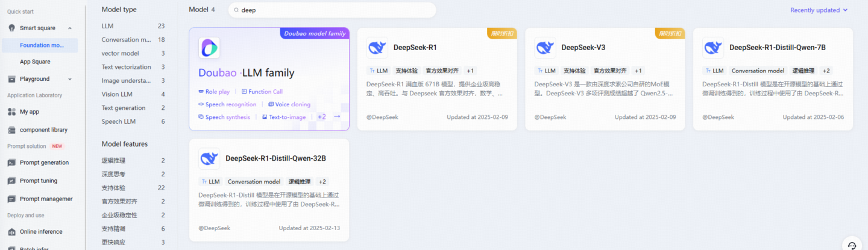Open My app menu item
Viewport: 868px width, 250px height.
pyautogui.click(x=30, y=112)
